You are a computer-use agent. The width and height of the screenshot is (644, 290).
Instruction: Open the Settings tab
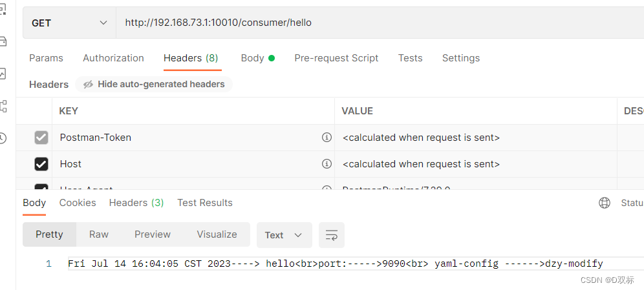point(461,58)
